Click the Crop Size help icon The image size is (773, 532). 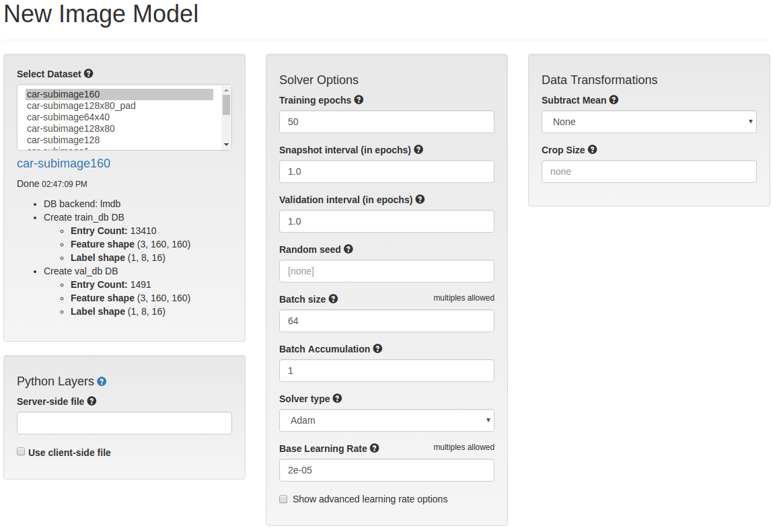pyautogui.click(x=593, y=149)
